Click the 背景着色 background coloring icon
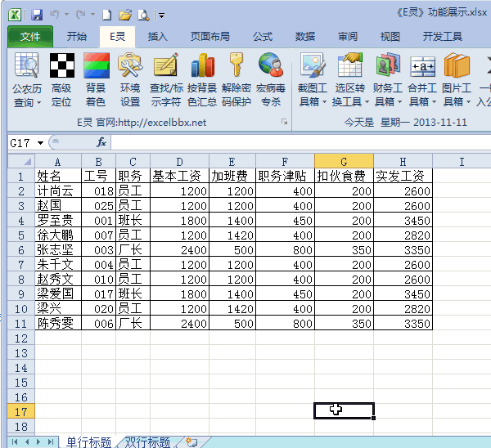The image size is (491, 448). click(96, 65)
